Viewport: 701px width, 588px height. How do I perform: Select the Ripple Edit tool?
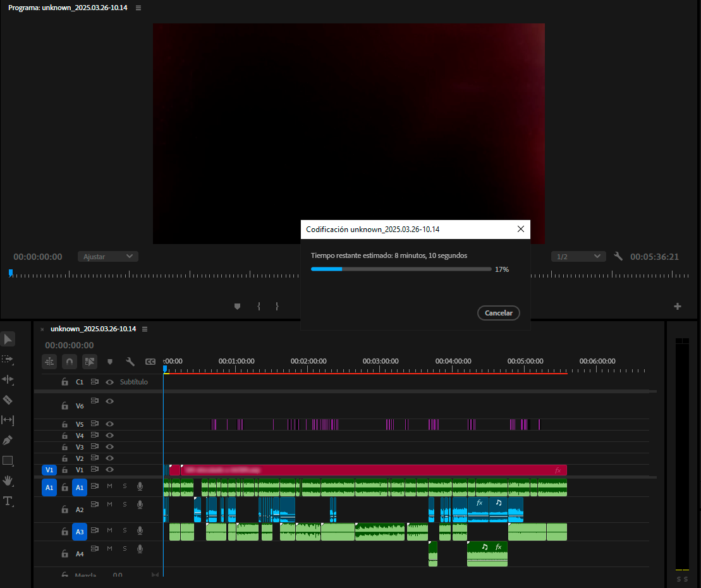coord(8,379)
